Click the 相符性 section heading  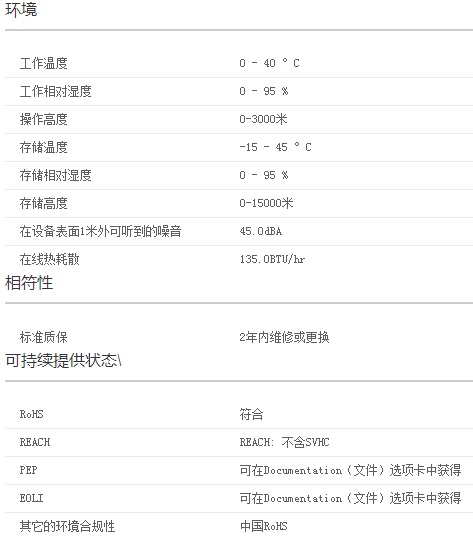(x=29, y=283)
